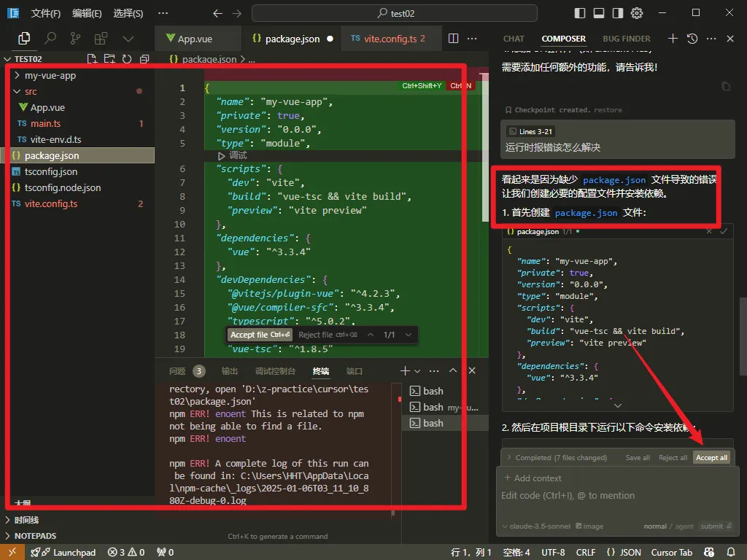This screenshot has height=560, width=747.
Task: Click the New File icon in explorer
Action: coord(92,59)
